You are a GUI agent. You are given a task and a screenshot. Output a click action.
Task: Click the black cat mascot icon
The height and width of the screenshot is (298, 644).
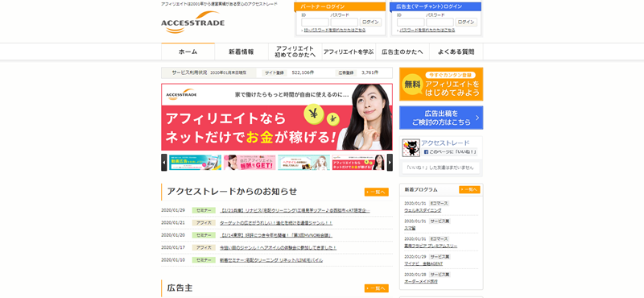pyautogui.click(x=411, y=148)
